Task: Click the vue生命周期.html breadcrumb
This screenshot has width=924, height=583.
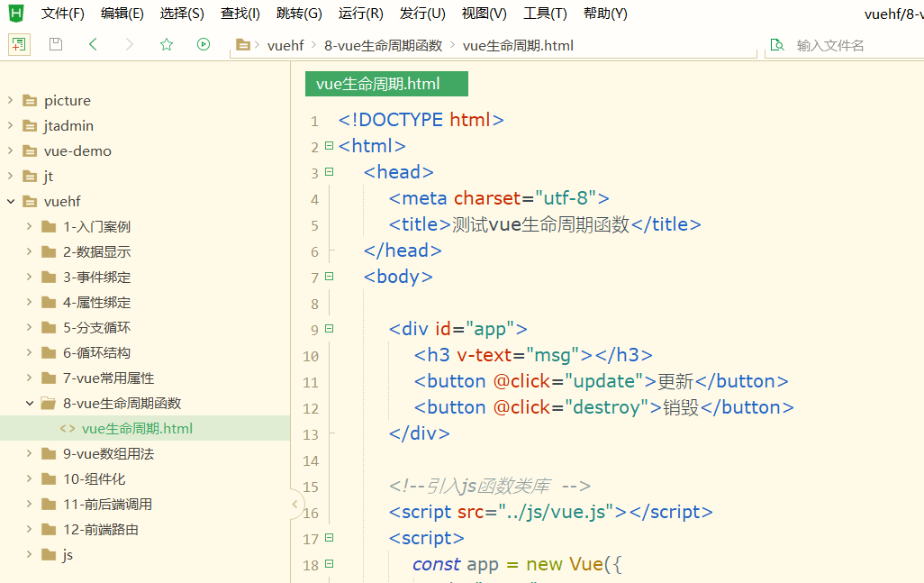Action: pyautogui.click(x=518, y=45)
